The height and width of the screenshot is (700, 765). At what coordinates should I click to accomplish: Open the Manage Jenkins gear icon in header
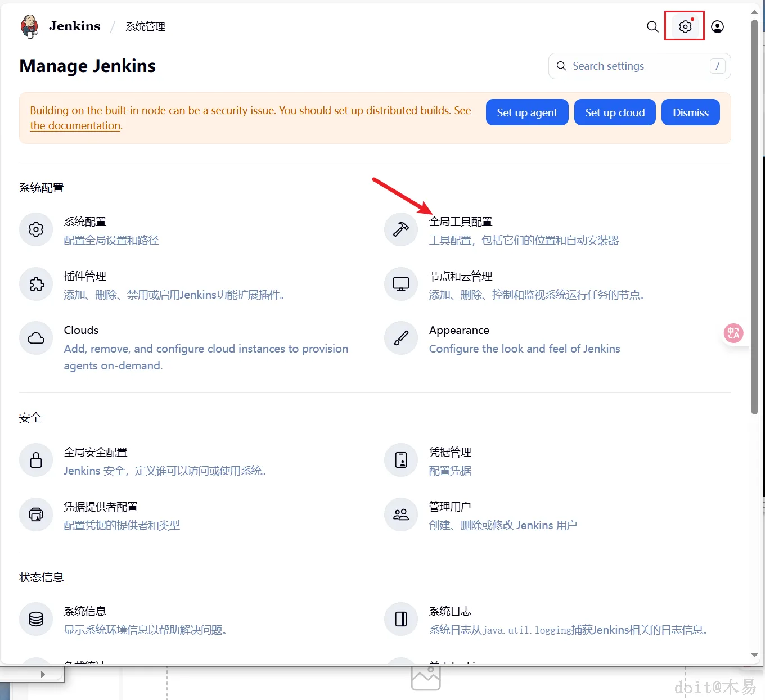[685, 26]
